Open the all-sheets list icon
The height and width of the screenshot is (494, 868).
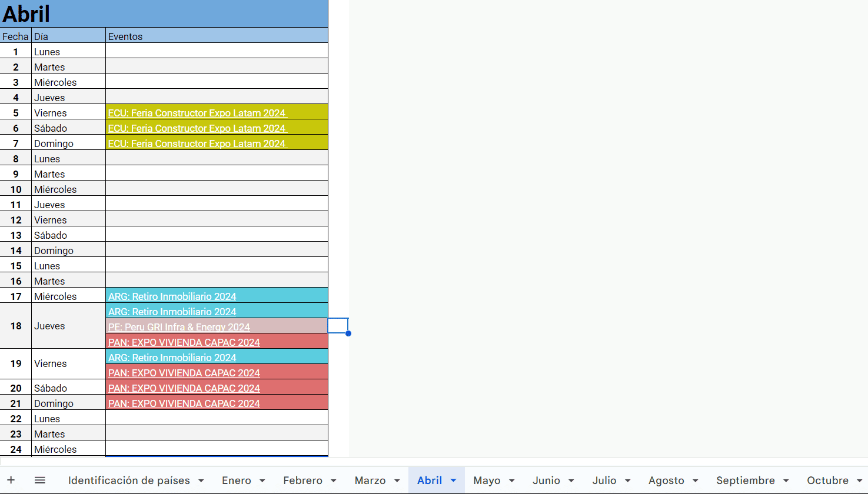coord(39,480)
